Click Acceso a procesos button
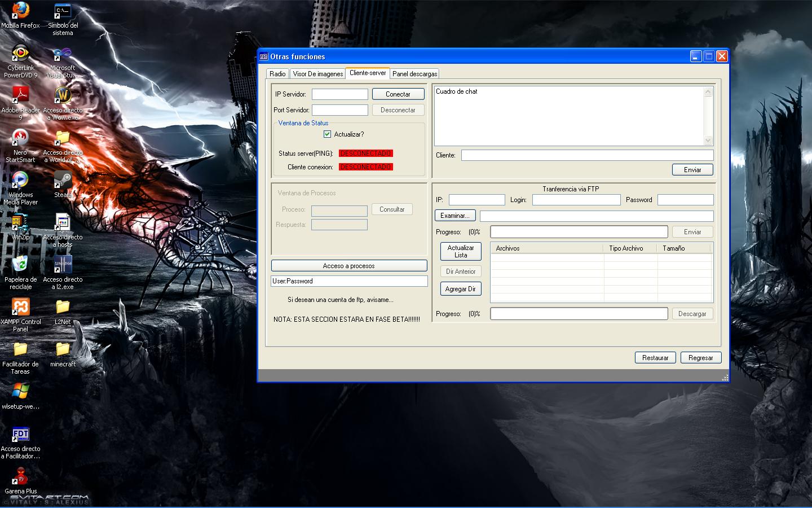 [x=349, y=266]
